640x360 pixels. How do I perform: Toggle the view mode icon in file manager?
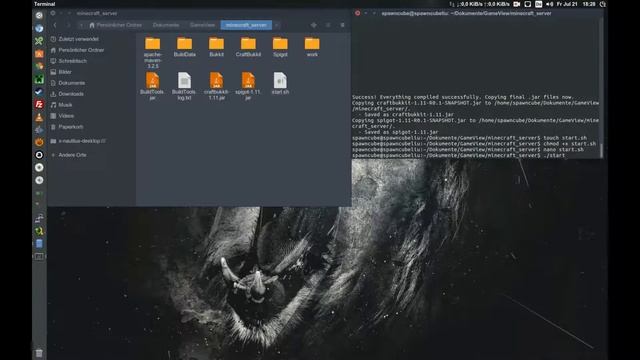point(328,25)
